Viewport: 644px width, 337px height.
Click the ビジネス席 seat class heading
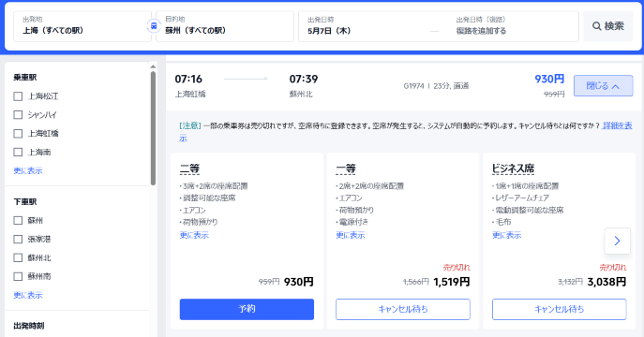click(x=513, y=168)
